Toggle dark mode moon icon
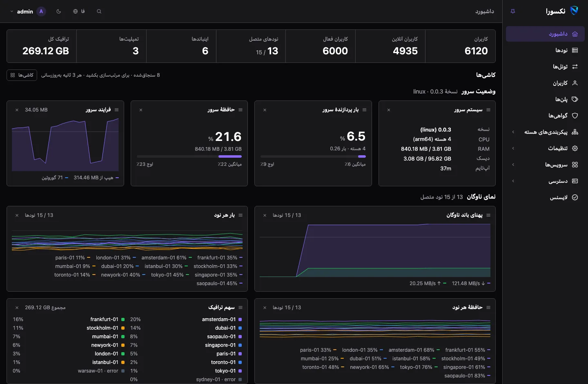Viewport: 588px width, 384px height. coord(59,11)
